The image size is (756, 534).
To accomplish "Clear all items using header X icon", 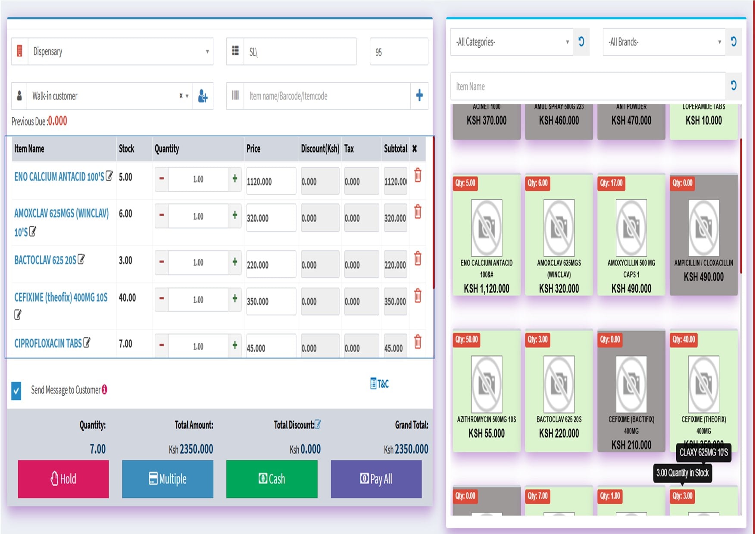I will click(x=415, y=149).
